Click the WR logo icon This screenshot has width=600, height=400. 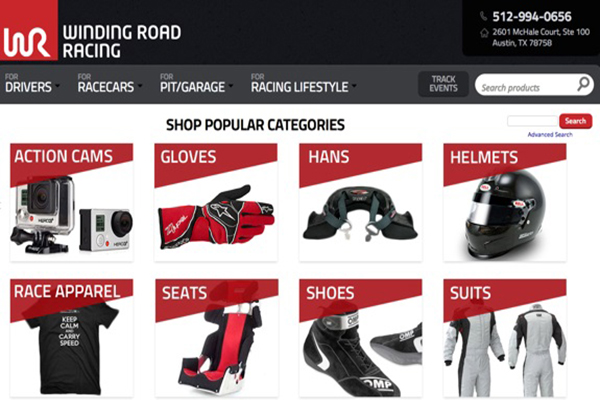[x=29, y=30]
